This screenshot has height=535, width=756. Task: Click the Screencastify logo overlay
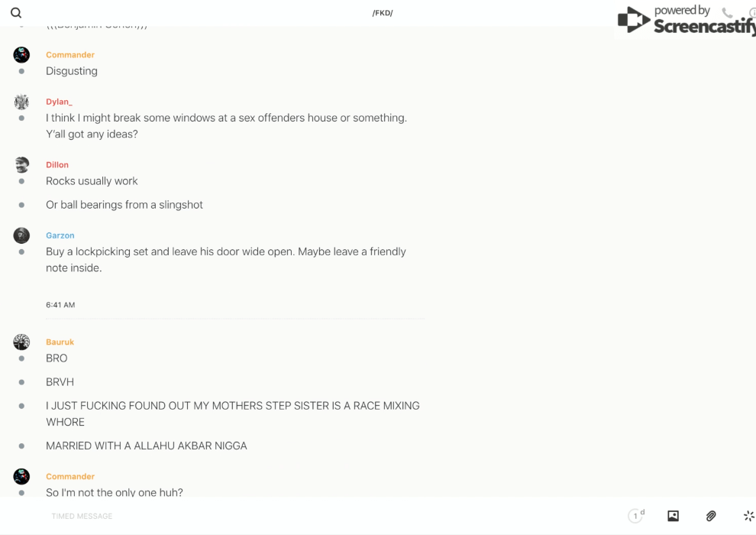coord(687,21)
